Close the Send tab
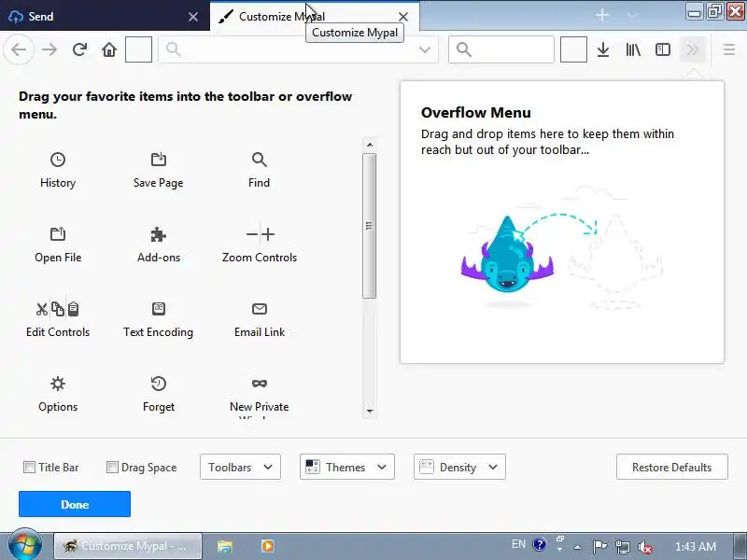 pyautogui.click(x=193, y=17)
